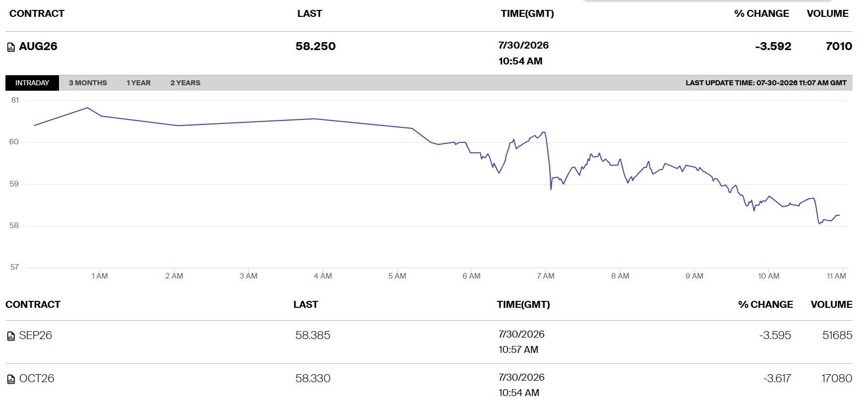
Task: Select the INTRADAY tab
Action: click(x=32, y=83)
